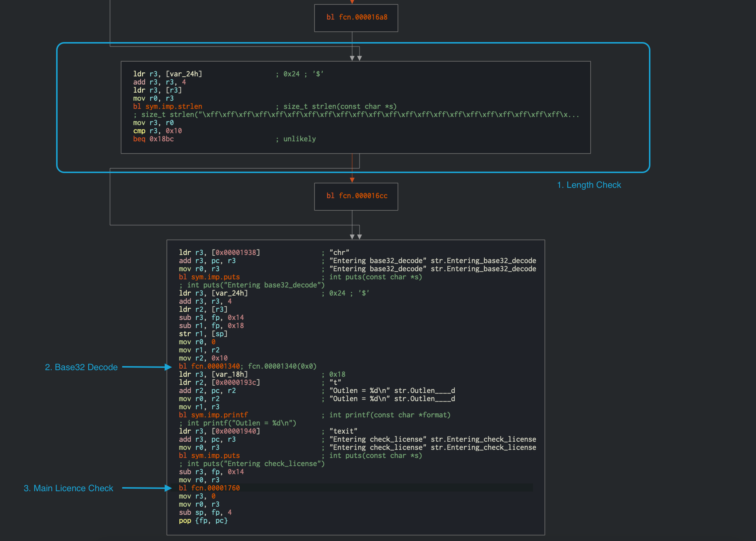The height and width of the screenshot is (541, 756).
Task: Click the bl sym.imp.printf call
Action: pyautogui.click(x=213, y=415)
